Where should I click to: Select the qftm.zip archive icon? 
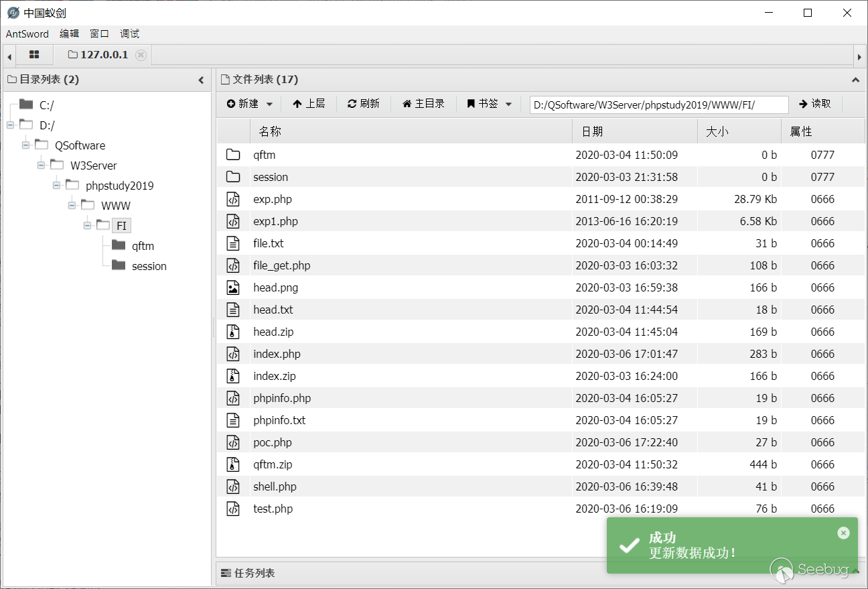(x=232, y=464)
